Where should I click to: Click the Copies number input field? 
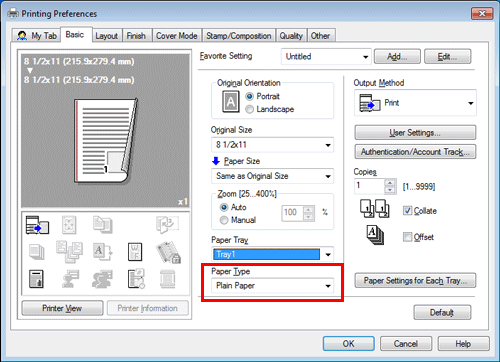pyautogui.click(x=369, y=186)
